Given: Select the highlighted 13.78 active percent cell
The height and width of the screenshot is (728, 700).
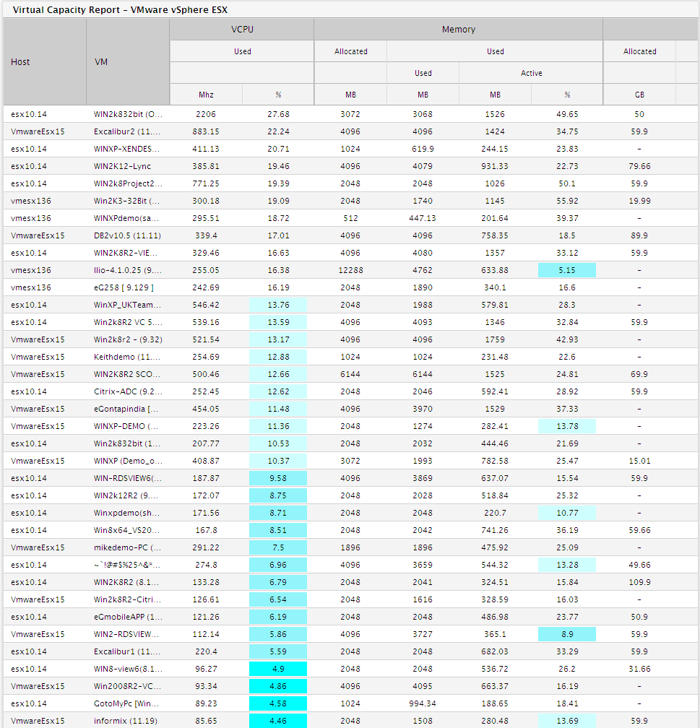Looking at the screenshot, I should [566, 426].
